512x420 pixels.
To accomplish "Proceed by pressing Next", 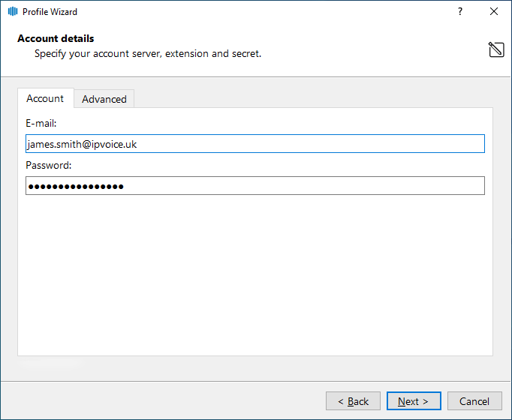I will [414, 401].
